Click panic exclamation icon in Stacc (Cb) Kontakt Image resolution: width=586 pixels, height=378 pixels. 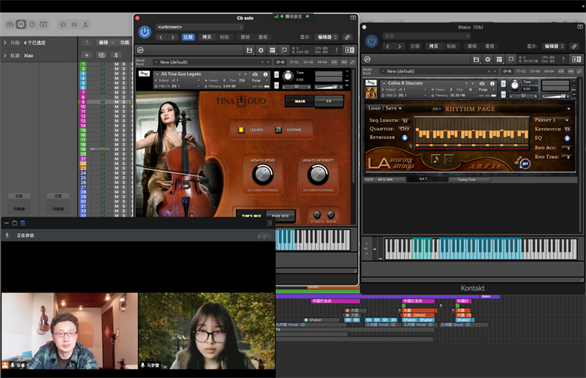(563, 59)
